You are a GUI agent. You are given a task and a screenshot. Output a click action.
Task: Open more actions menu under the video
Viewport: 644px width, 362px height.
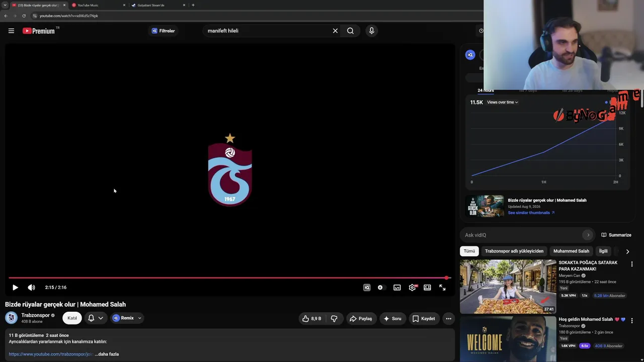click(x=448, y=319)
